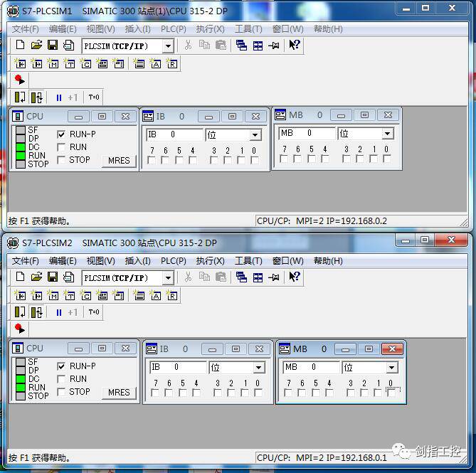Screen dimensions: 476x473
Task: Open 执行(X) menu in PLCSIM1
Action: (x=210, y=29)
